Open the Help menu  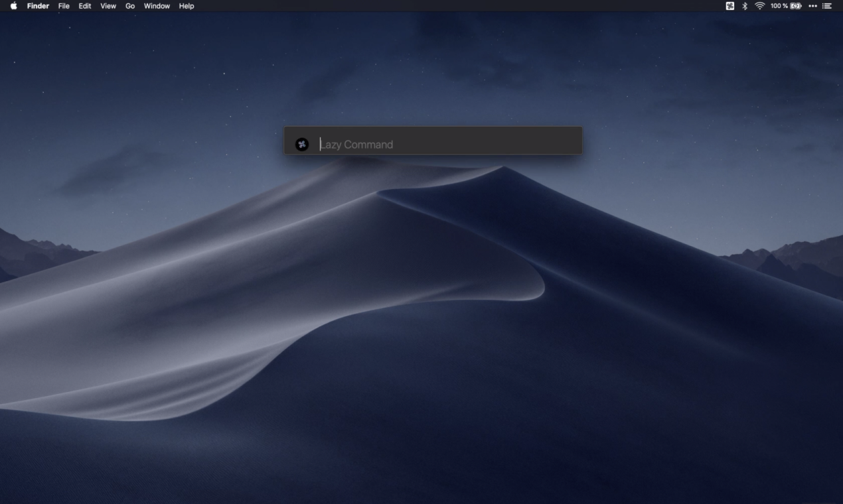(x=187, y=6)
